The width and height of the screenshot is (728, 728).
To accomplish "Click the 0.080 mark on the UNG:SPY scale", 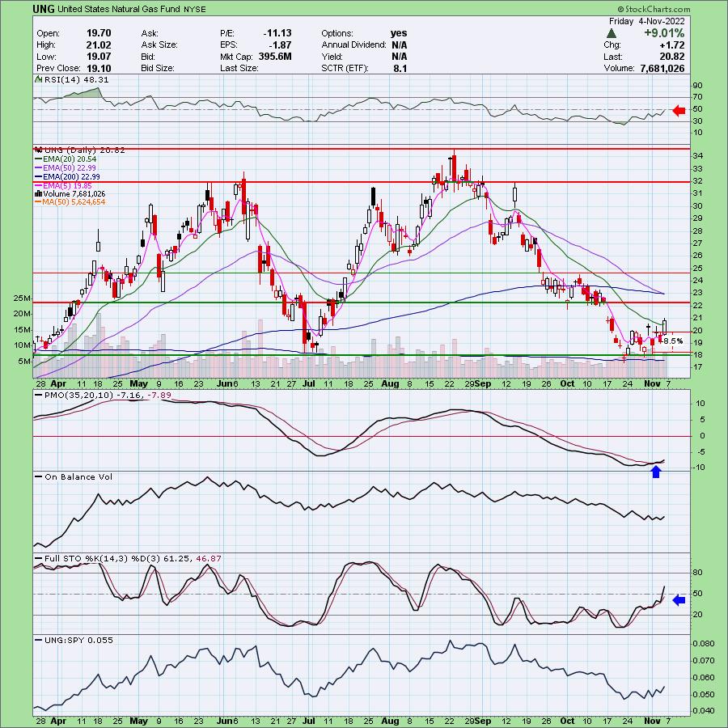I will 703,644.
